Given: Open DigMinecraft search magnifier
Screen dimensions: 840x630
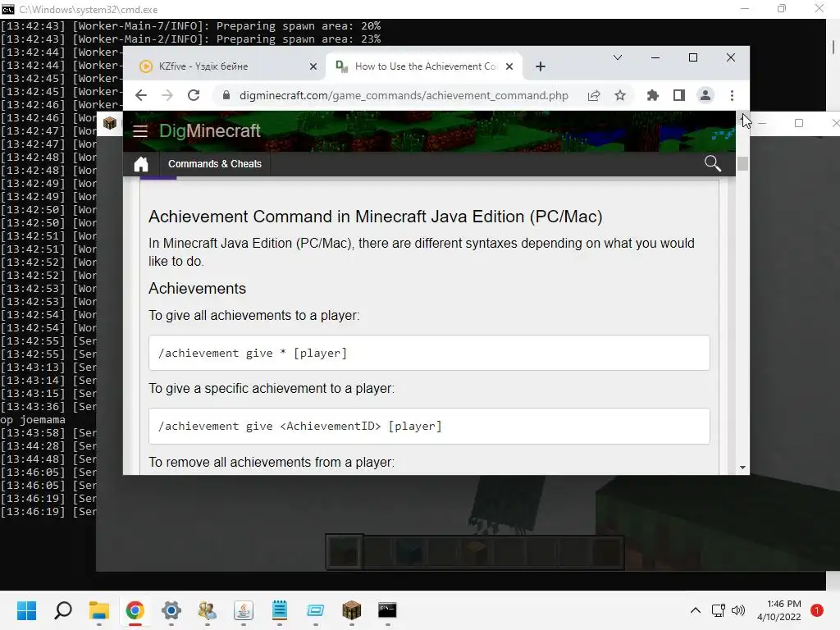Looking at the screenshot, I should point(713,163).
